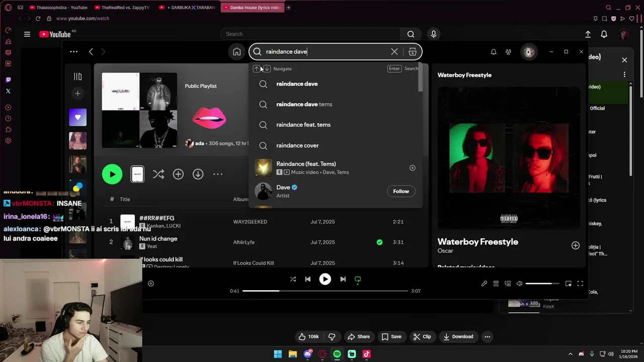Open artist Oscar link in Now Playing

(445, 251)
